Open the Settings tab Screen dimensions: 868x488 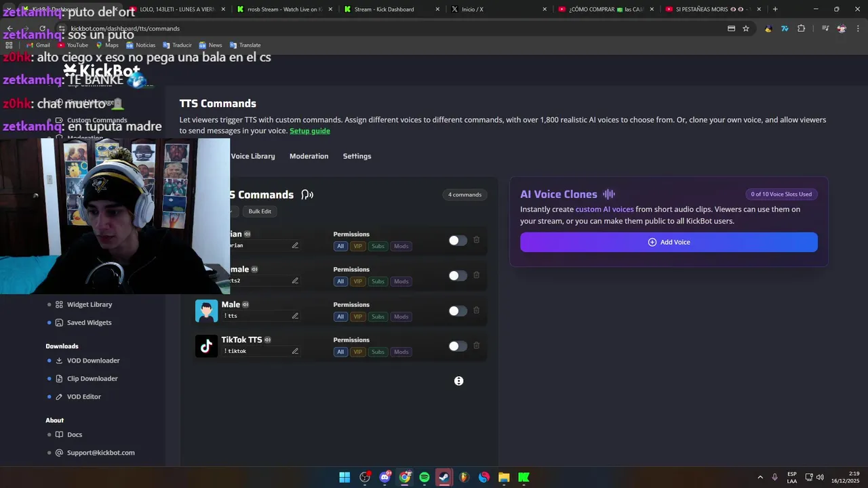coord(357,156)
